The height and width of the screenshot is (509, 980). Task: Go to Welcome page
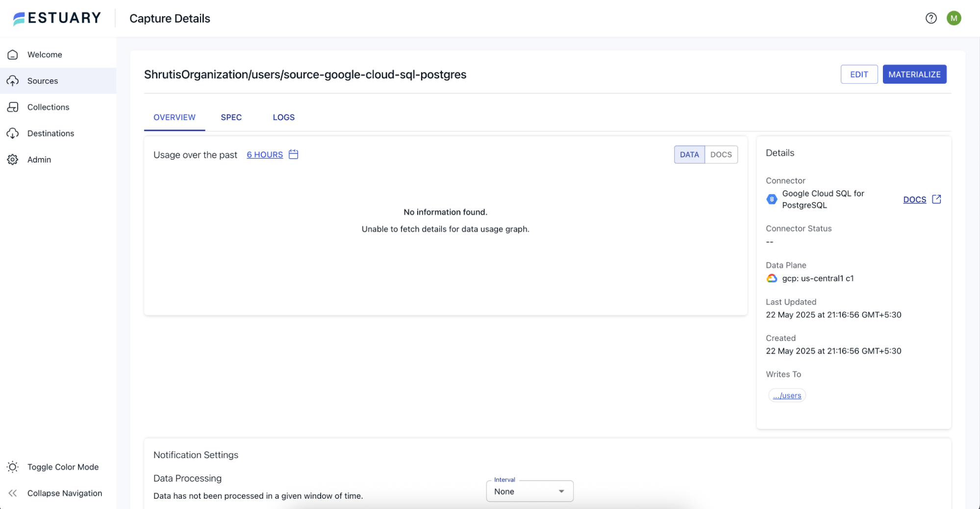pos(58,54)
